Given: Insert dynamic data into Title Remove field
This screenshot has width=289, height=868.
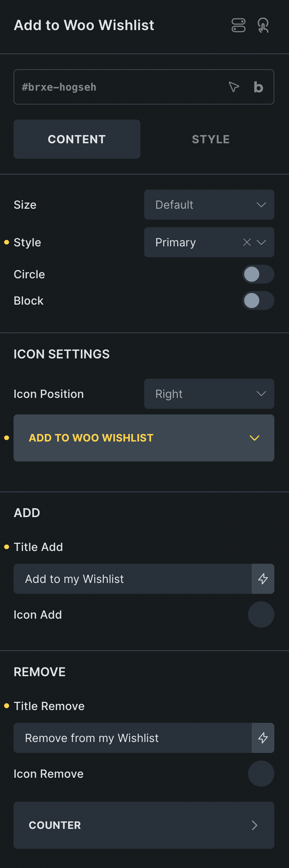Looking at the screenshot, I should click(x=263, y=738).
